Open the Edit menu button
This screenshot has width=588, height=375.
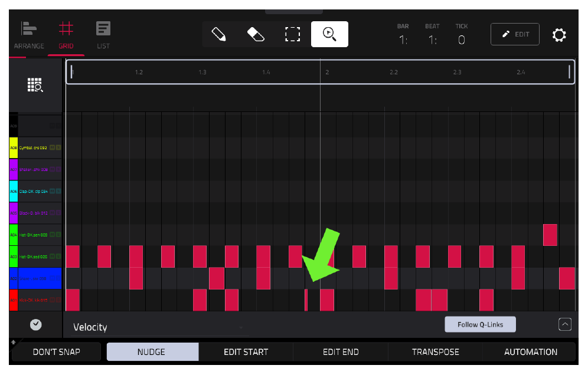tap(515, 34)
